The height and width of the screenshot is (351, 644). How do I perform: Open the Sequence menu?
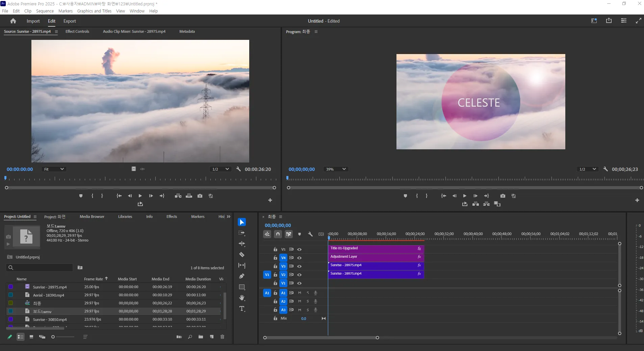coord(45,11)
